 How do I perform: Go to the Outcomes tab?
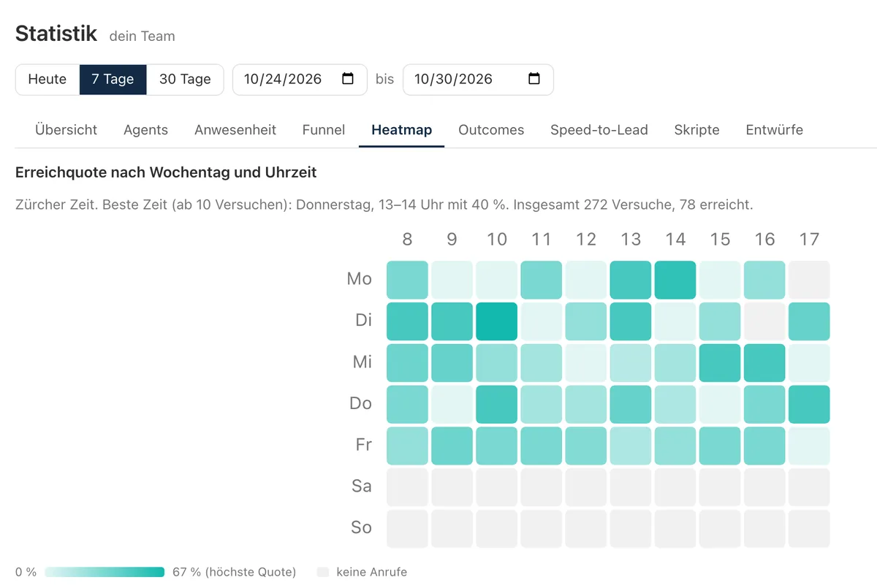coord(491,130)
